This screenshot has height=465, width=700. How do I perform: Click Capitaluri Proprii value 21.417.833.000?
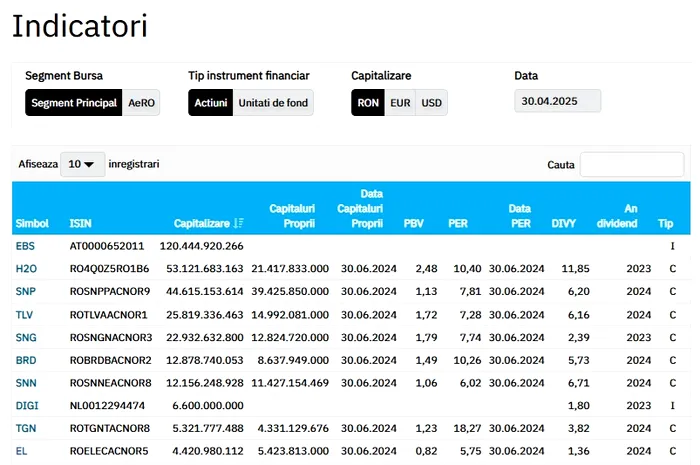pyautogui.click(x=290, y=269)
